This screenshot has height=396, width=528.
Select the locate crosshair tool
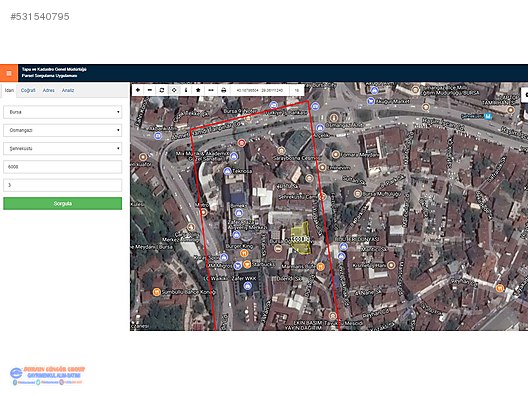pos(174,90)
